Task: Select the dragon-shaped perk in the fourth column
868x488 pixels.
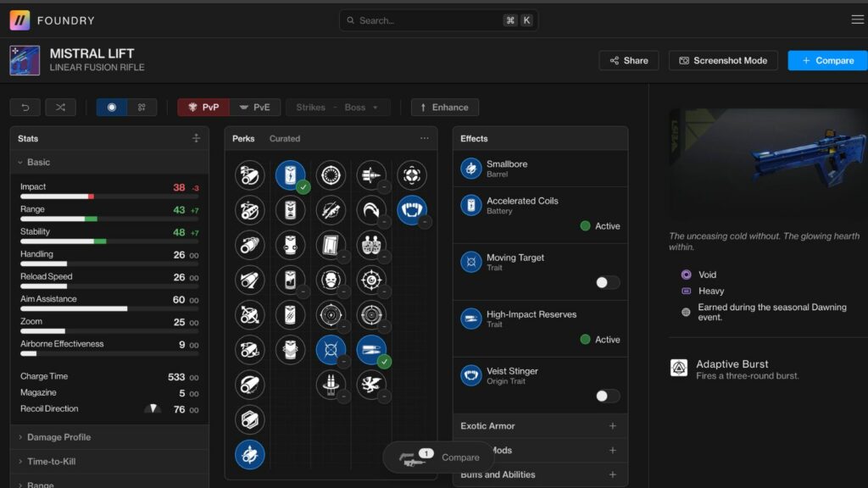Action: pyautogui.click(x=371, y=385)
